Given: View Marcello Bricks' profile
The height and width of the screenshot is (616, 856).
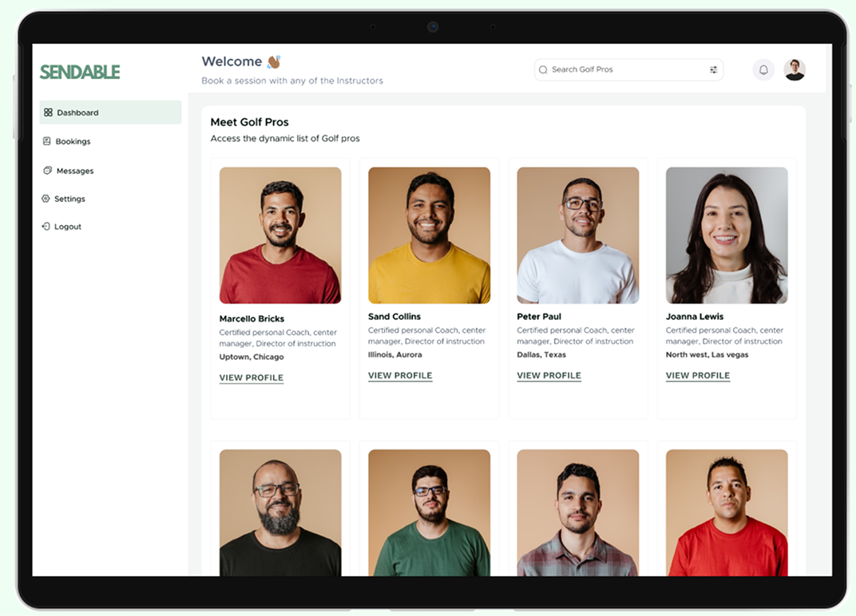Looking at the screenshot, I should [251, 376].
